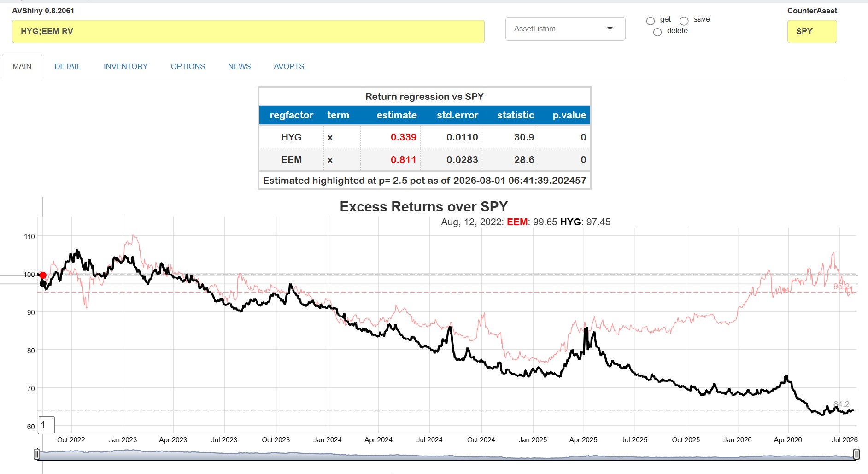Click the HYG estimate value 0.339
868x474 pixels.
(404, 137)
